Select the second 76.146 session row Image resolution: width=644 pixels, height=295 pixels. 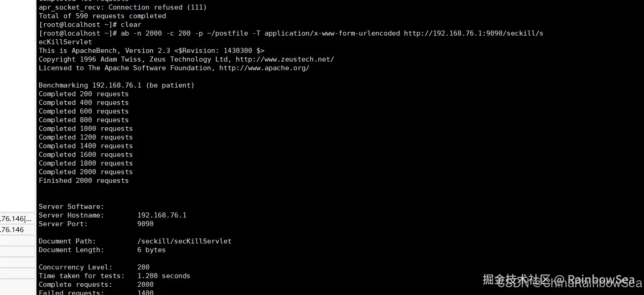click(12, 230)
